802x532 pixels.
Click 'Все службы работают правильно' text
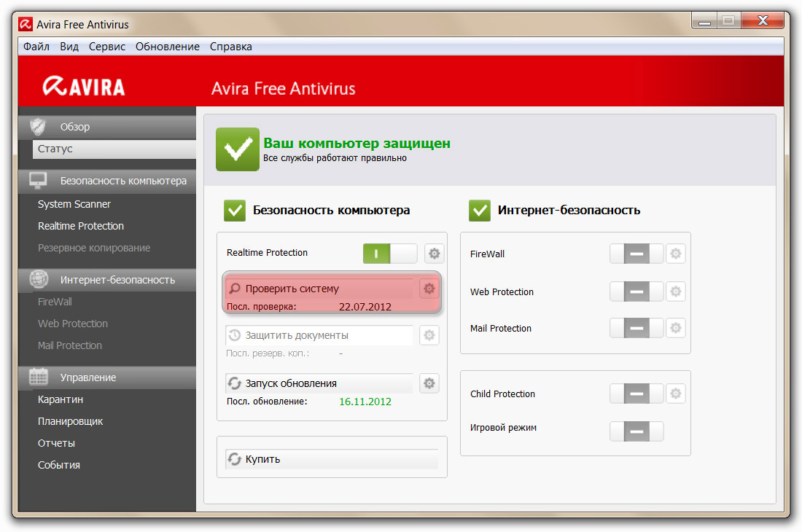click(x=335, y=158)
